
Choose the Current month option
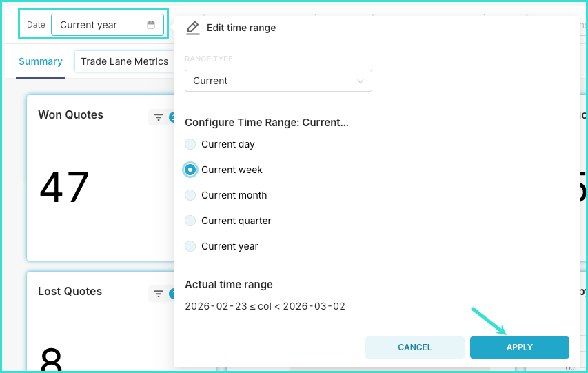(x=190, y=195)
